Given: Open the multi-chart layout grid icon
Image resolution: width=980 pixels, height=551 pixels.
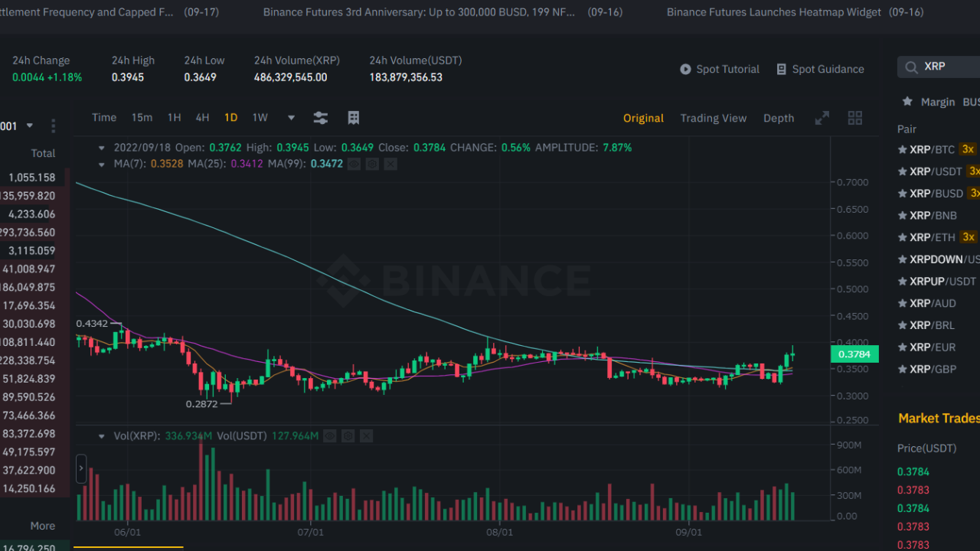Looking at the screenshot, I should click(x=855, y=118).
